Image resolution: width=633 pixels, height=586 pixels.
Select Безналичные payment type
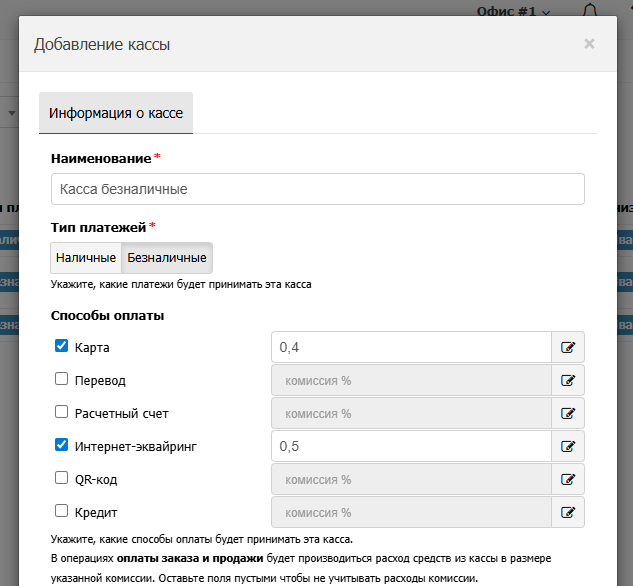tap(167, 258)
